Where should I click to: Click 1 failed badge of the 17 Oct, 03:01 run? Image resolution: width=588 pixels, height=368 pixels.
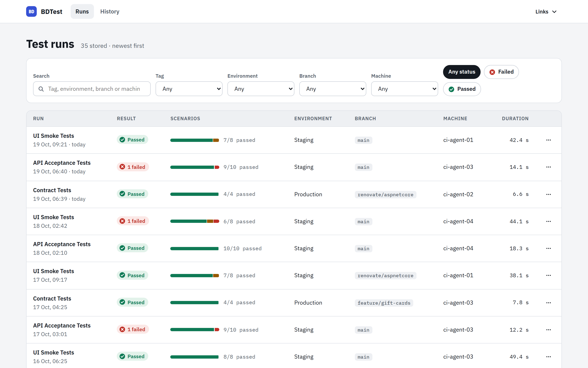click(x=133, y=329)
